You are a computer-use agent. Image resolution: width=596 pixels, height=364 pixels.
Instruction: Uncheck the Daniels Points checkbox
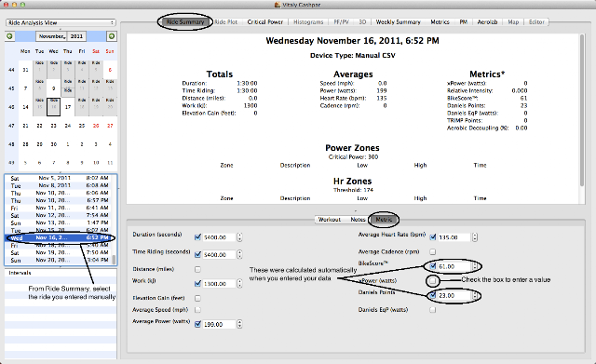pyautogui.click(x=432, y=295)
